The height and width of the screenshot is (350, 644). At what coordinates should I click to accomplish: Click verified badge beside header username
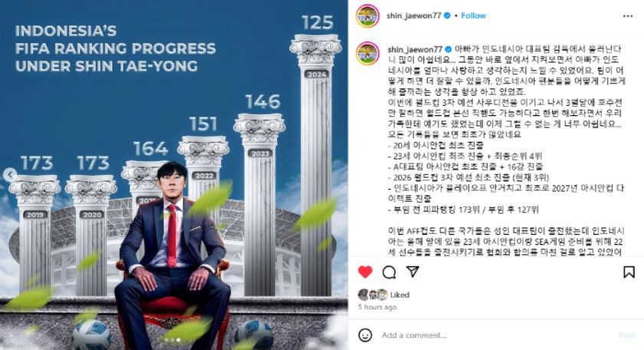pyautogui.click(x=447, y=15)
